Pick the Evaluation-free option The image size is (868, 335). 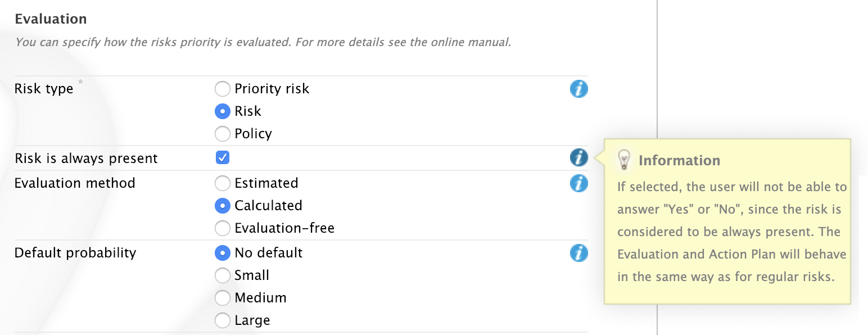click(223, 228)
